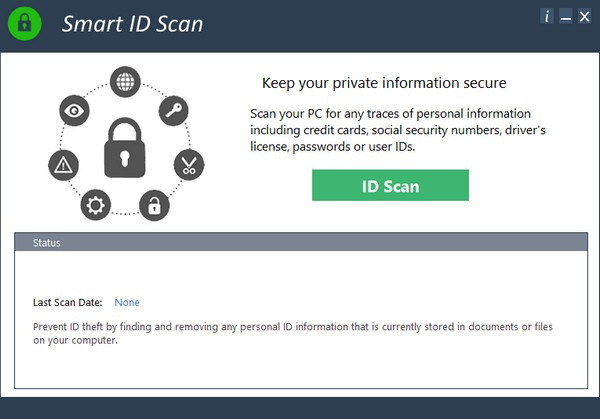This screenshot has width=600, height=419.
Task: Select the warning triangle icon
Action: click(x=62, y=164)
